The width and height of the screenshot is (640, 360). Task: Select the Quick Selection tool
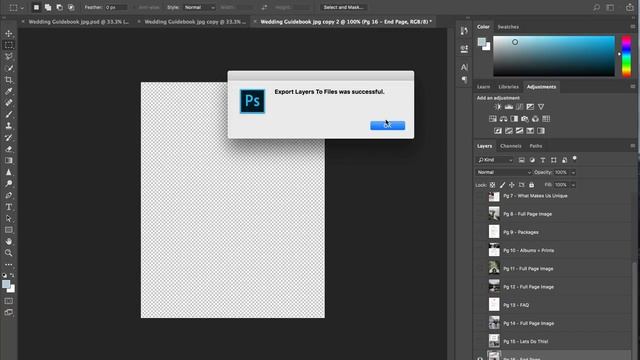(9, 68)
